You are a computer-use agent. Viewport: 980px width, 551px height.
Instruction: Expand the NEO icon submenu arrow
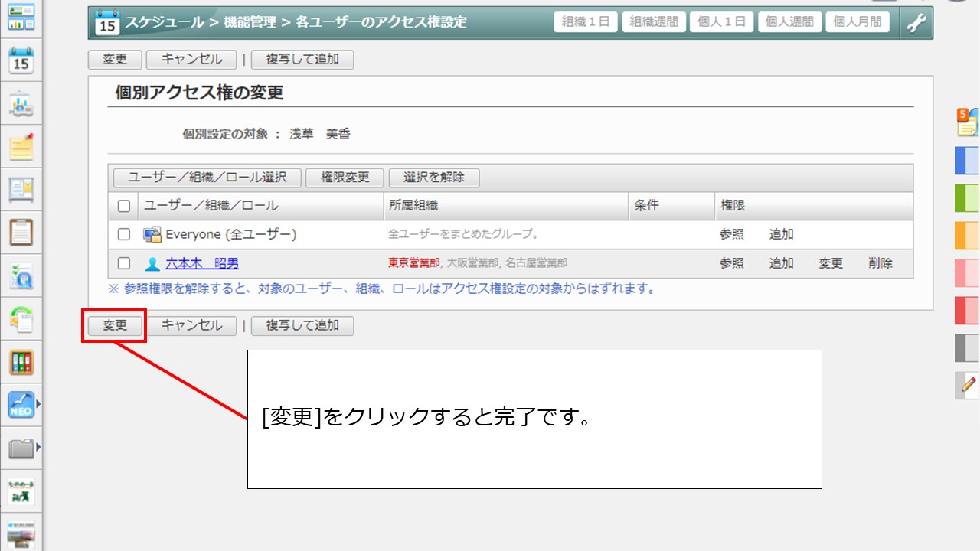[38, 403]
